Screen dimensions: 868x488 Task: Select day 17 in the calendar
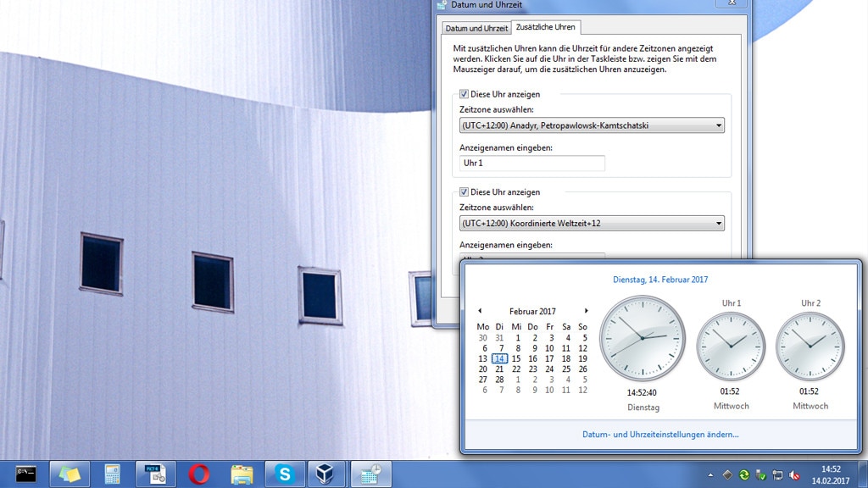549,358
